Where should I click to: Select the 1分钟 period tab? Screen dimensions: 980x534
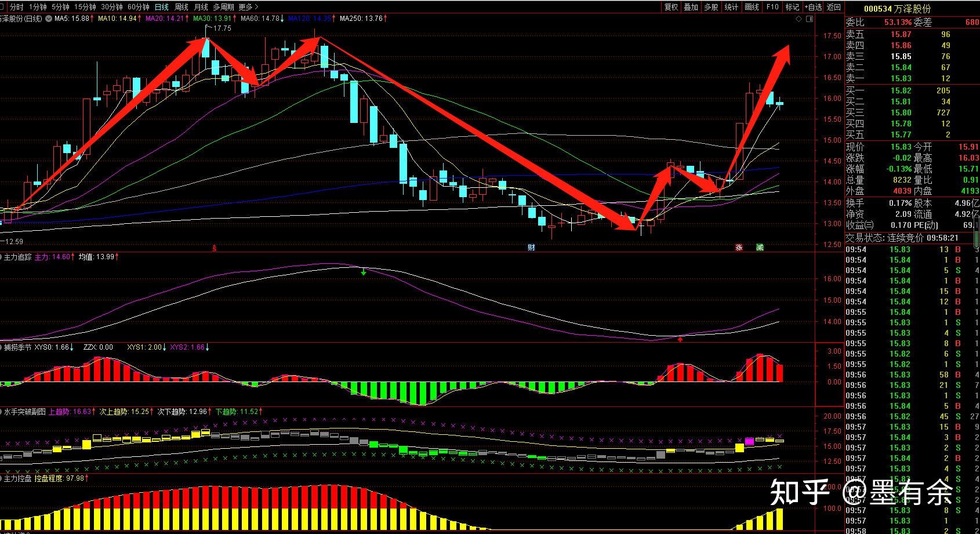[38, 7]
